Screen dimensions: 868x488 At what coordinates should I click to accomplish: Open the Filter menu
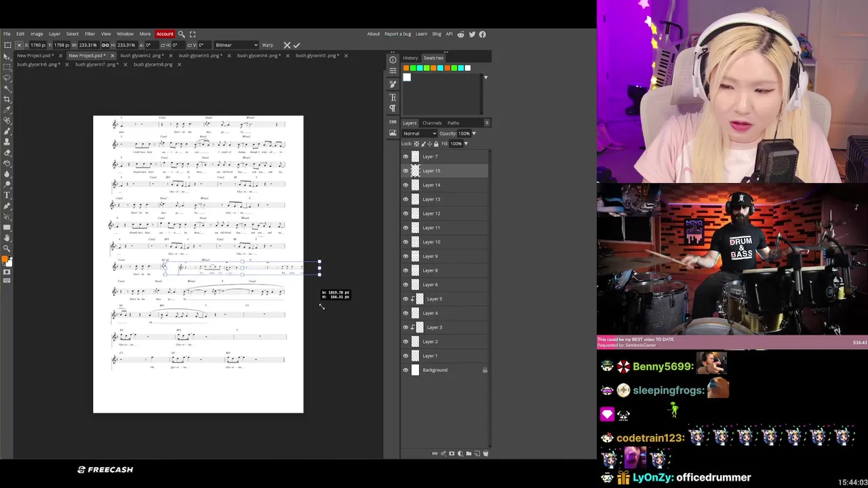click(90, 34)
